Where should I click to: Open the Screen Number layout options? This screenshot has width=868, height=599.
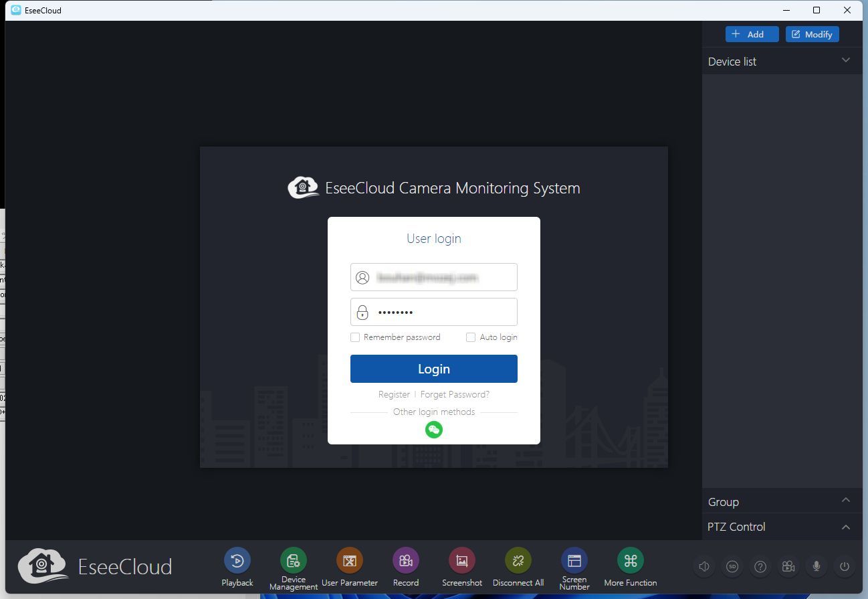coord(574,561)
